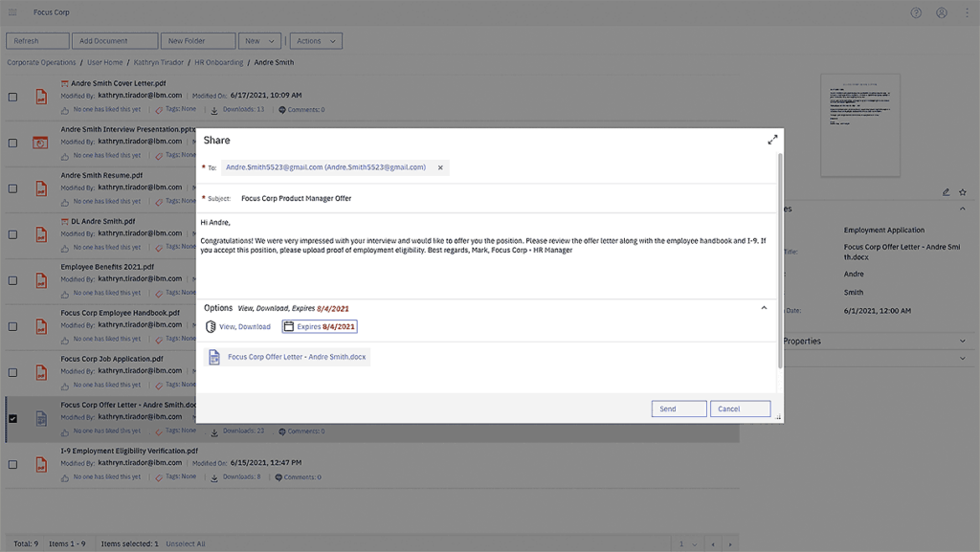Screen dimensions: 980x552
Task: Open the app grid menu icon
Action: (12, 12)
